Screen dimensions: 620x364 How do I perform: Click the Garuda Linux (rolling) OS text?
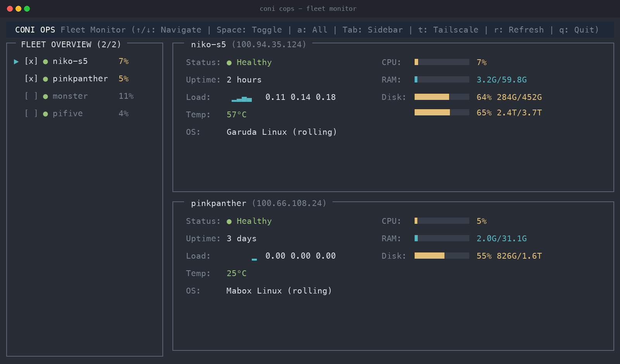coord(282,132)
